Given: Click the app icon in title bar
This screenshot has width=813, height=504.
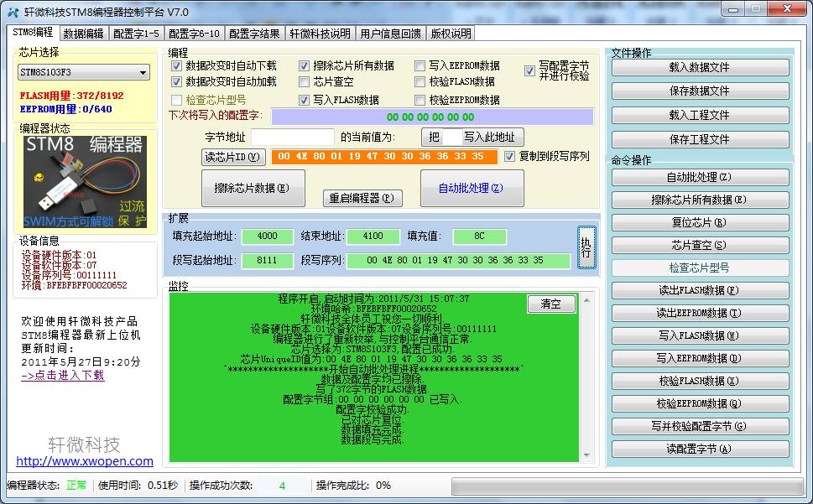Looking at the screenshot, I should click(13, 12).
